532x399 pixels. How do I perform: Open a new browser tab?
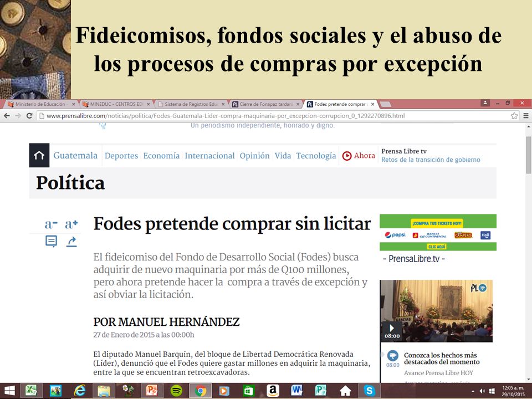pos(386,104)
